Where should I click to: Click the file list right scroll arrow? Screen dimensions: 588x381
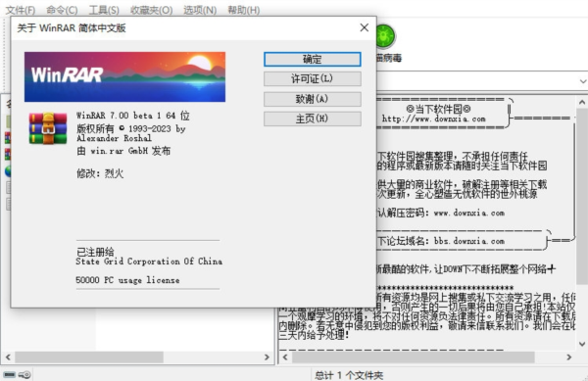tap(267, 357)
